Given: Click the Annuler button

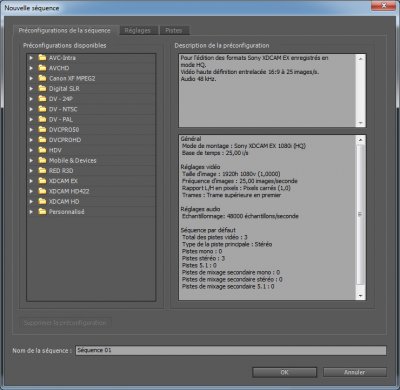Looking at the screenshot, I should pos(355,372).
